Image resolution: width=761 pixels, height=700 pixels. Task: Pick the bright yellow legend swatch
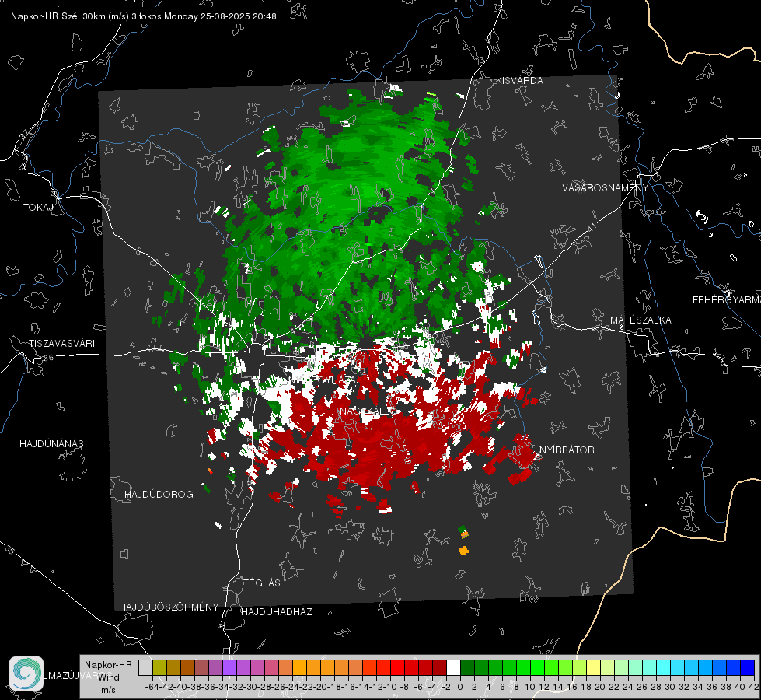593,667
